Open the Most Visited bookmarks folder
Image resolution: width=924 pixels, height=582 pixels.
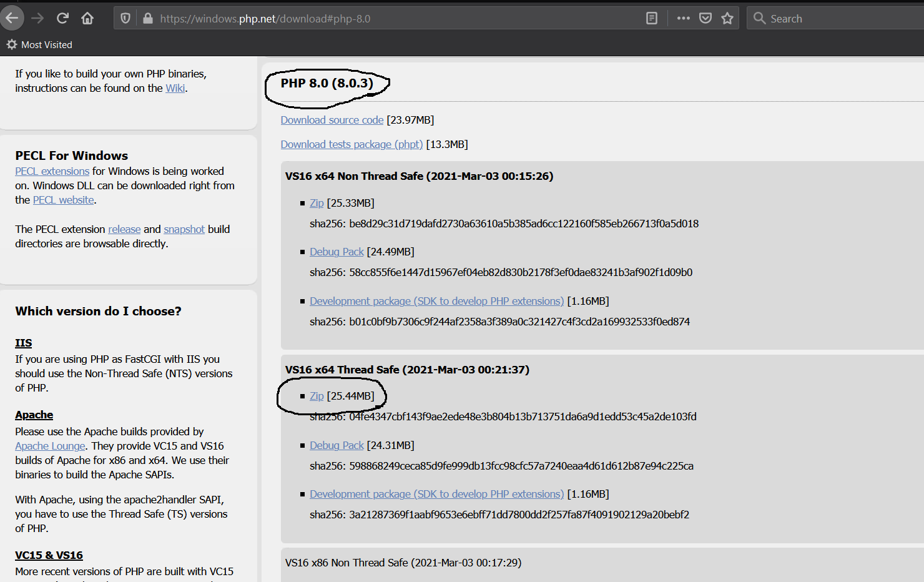click(x=39, y=45)
